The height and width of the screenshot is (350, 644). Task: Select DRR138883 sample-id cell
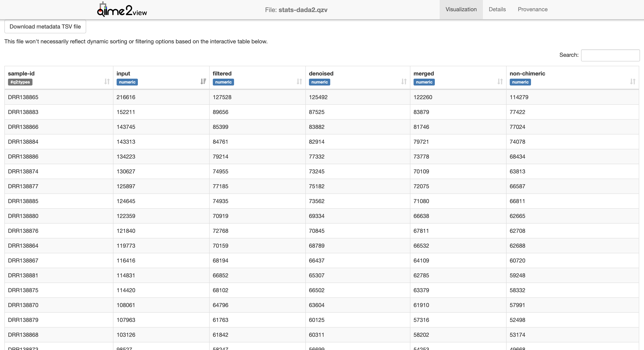23,112
